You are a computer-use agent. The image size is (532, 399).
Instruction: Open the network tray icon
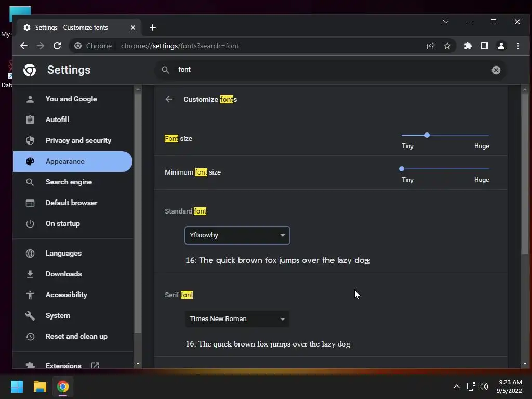(471, 387)
